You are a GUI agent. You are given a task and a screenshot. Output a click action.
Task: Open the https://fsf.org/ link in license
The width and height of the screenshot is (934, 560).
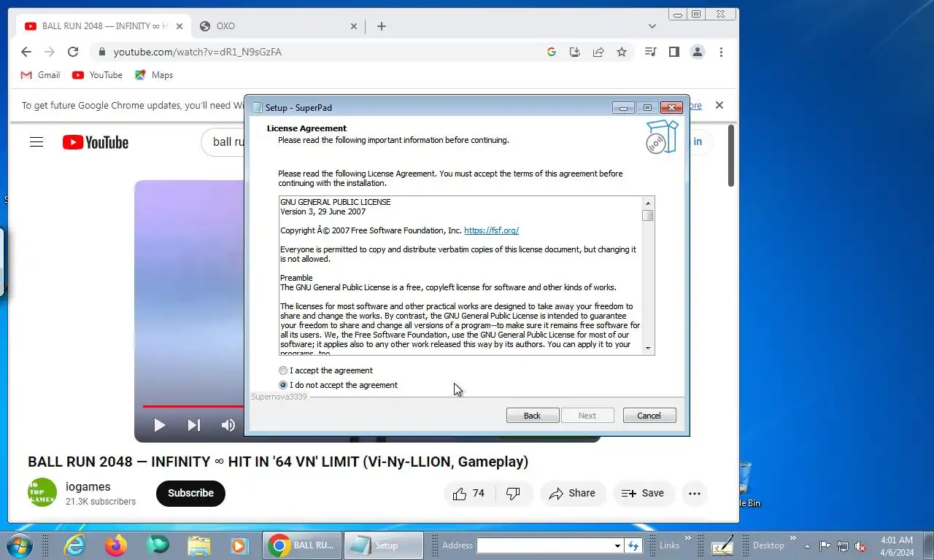coord(491,230)
